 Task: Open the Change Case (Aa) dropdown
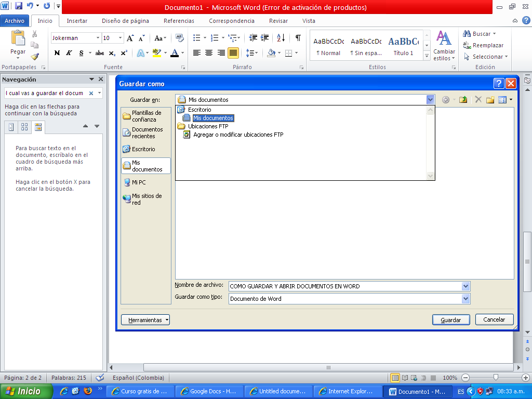(x=160, y=38)
